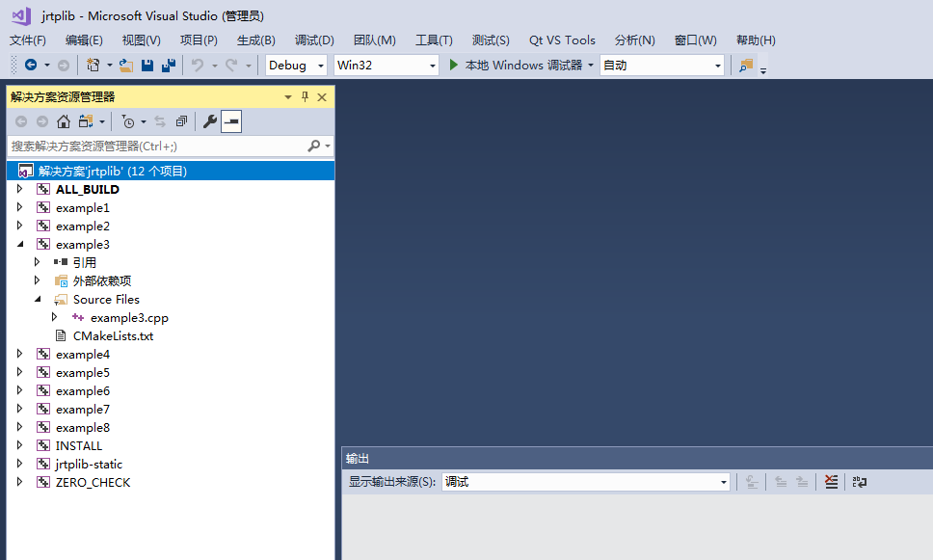Toggle Word Wrap in Output panel
The width and height of the screenshot is (933, 560).
pyautogui.click(x=859, y=481)
